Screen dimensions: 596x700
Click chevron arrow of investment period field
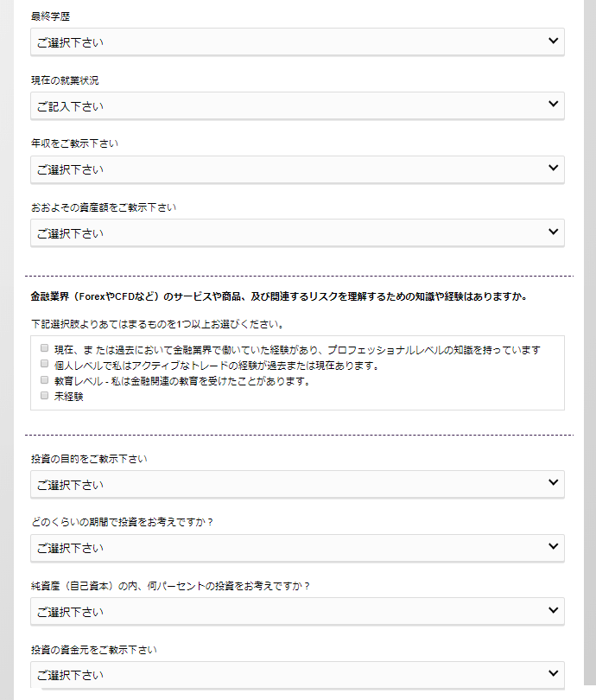[x=553, y=546]
